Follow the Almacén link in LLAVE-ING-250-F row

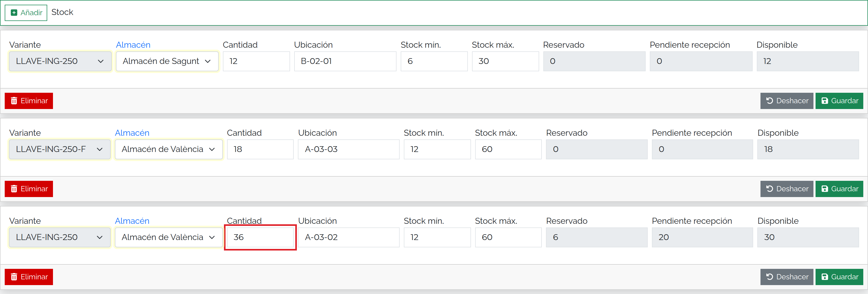point(132,133)
